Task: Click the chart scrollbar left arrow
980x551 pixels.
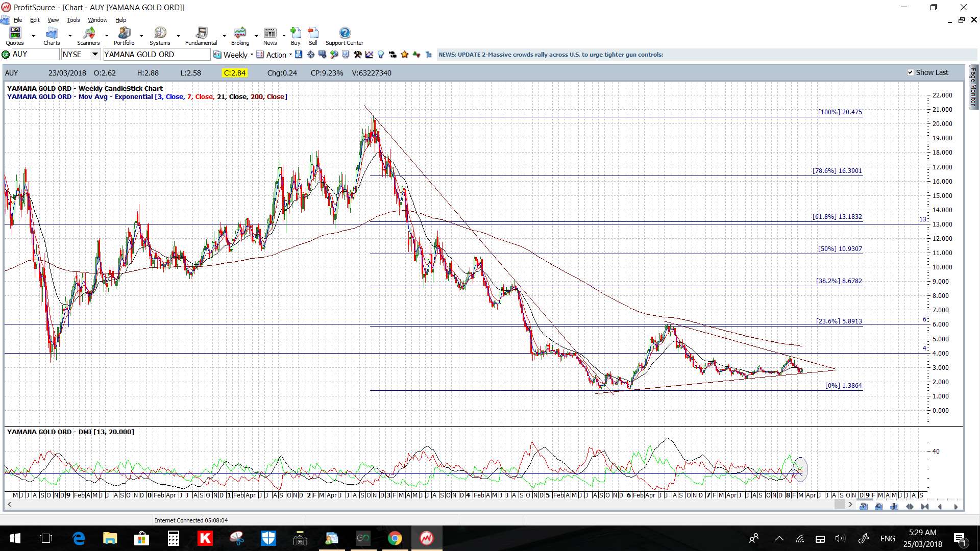Action: 10,505
